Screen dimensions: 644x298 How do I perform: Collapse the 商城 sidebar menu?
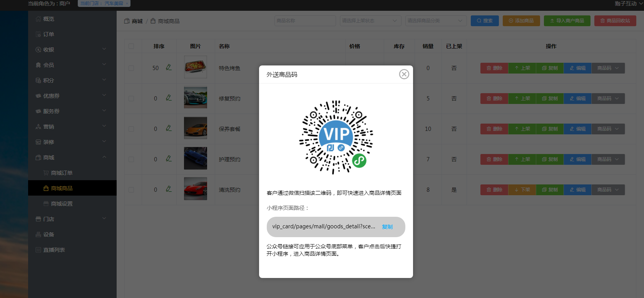coord(72,157)
